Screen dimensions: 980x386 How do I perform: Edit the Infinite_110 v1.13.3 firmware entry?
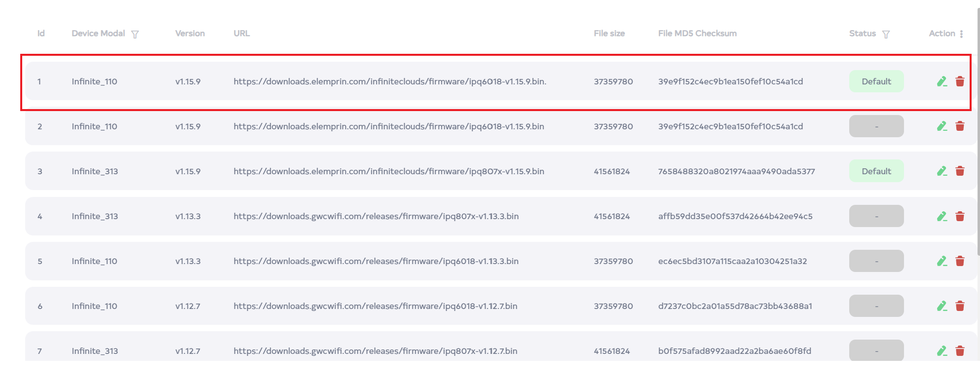pos(942,261)
